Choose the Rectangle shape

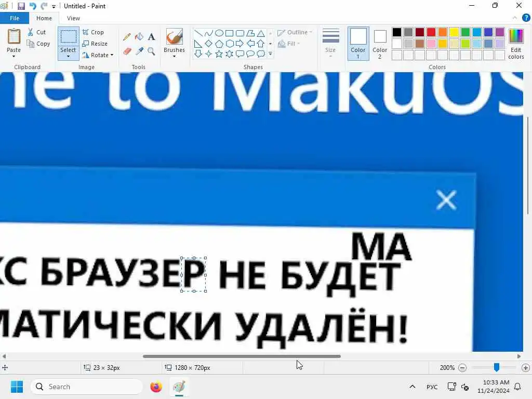pos(229,33)
